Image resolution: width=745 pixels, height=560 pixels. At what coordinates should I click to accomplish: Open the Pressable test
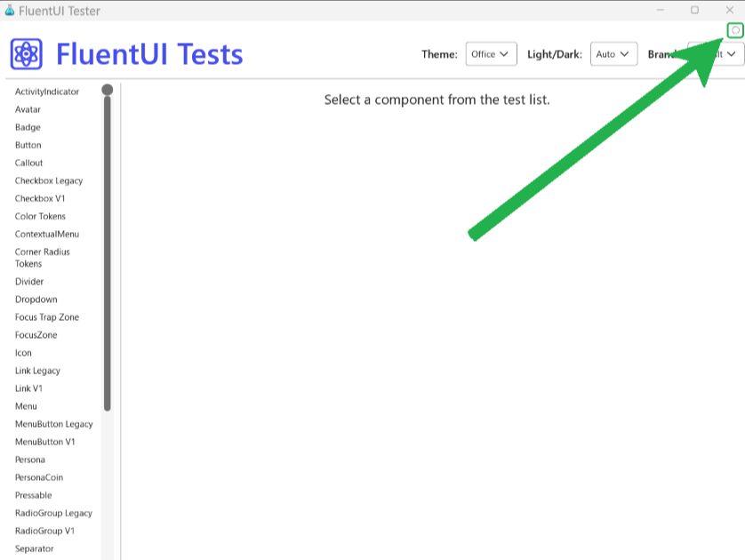click(x=33, y=495)
